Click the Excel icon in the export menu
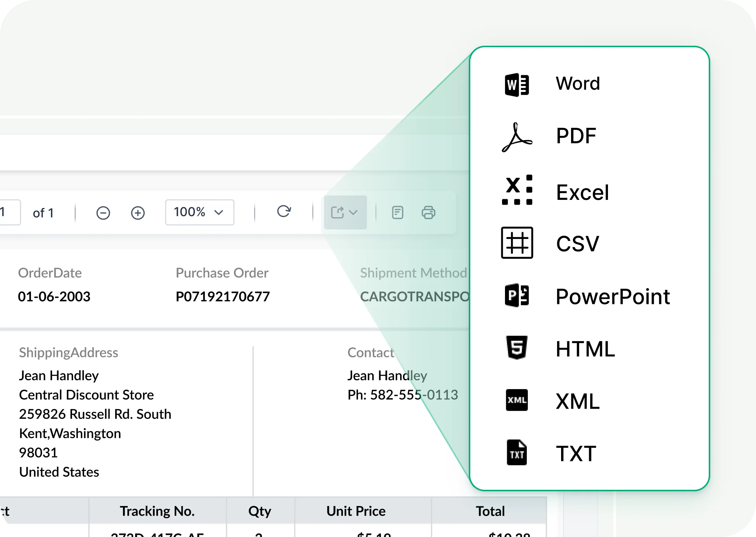 pyautogui.click(x=517, y=189)
